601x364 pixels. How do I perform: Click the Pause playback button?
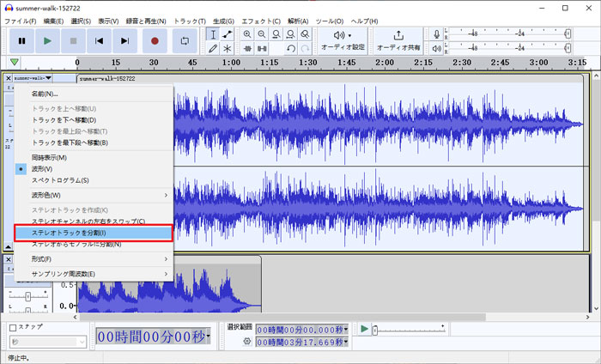coord(21,40)
